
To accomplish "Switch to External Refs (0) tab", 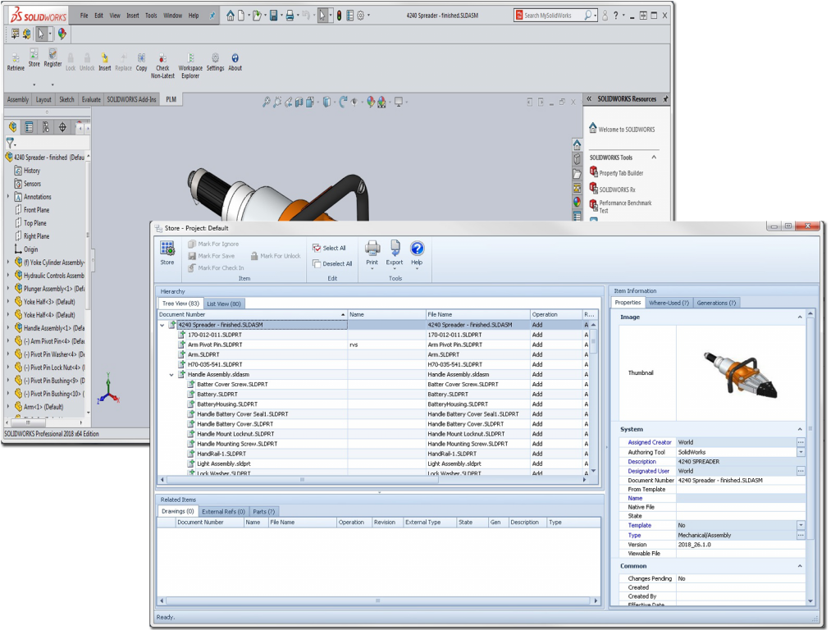I will point(223,512).
